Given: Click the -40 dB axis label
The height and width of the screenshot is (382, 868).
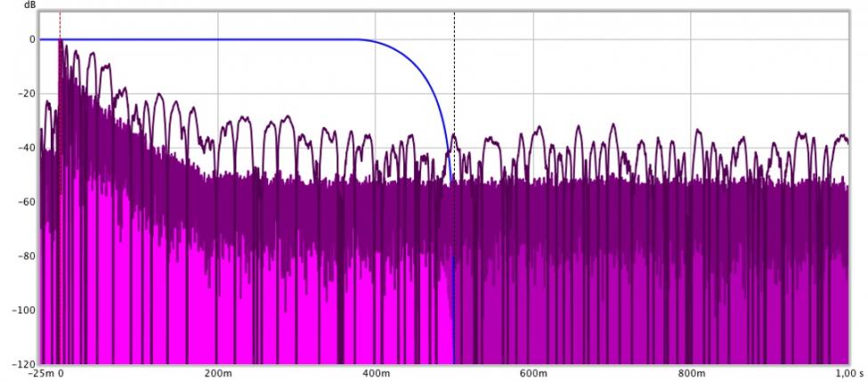Looking at the screenshot, I should coord(26,148).
